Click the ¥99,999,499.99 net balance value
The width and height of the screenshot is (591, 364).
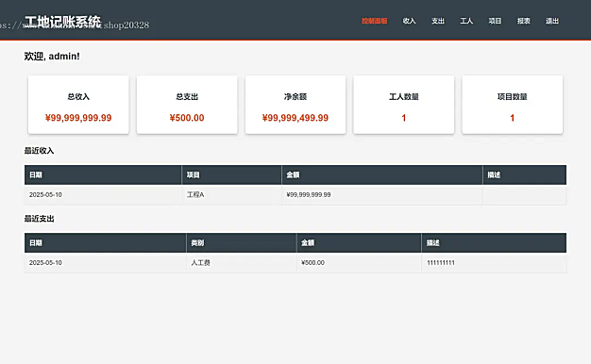point(295,118)
